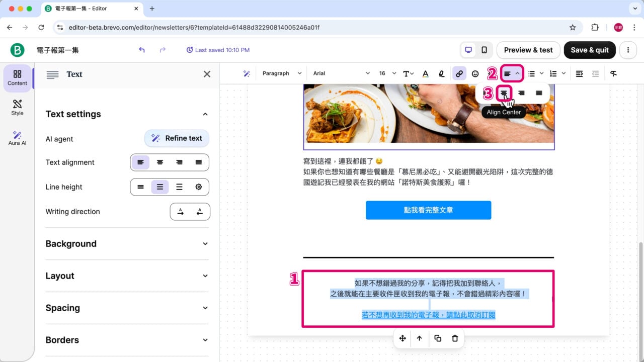The image size is (644, 362).
Task: Move the text block up with arrow icon
Action: [x=420, y=338]
